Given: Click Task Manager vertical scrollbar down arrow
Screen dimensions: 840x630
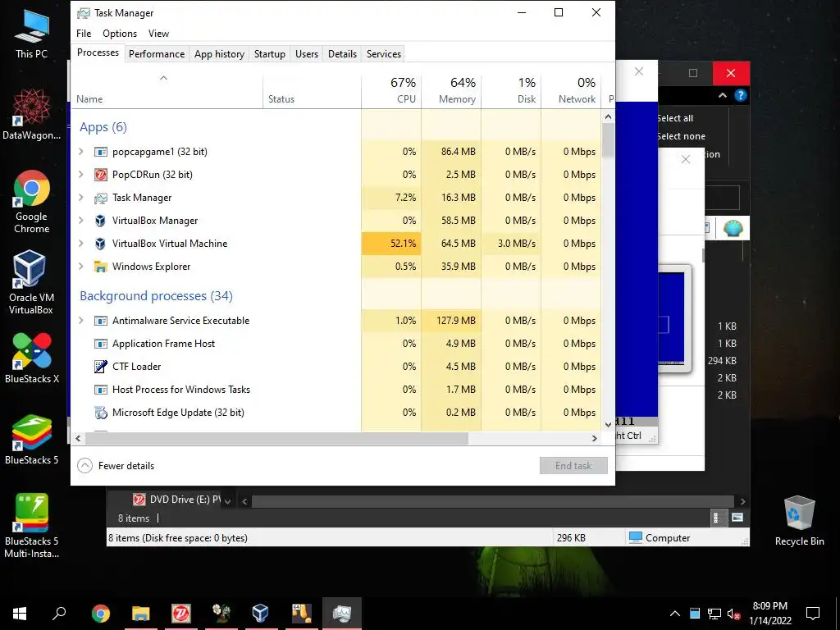Looking at the screenshot, I should [x=608, y=424].
